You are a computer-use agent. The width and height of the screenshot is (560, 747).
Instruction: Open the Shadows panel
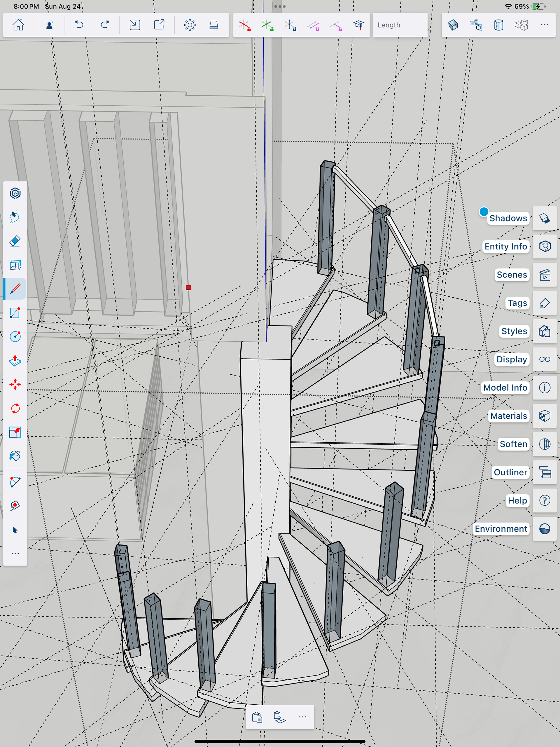click(545, 218)
